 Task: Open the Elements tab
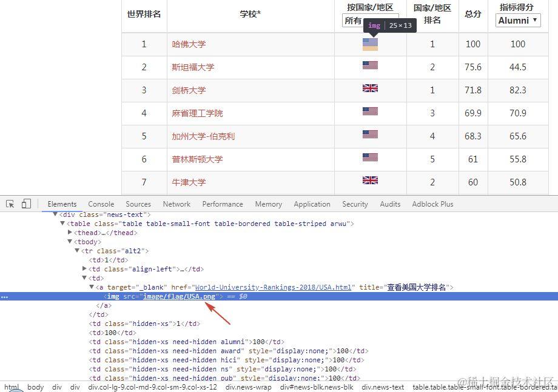pyautogui.click(x=62, y=204)
